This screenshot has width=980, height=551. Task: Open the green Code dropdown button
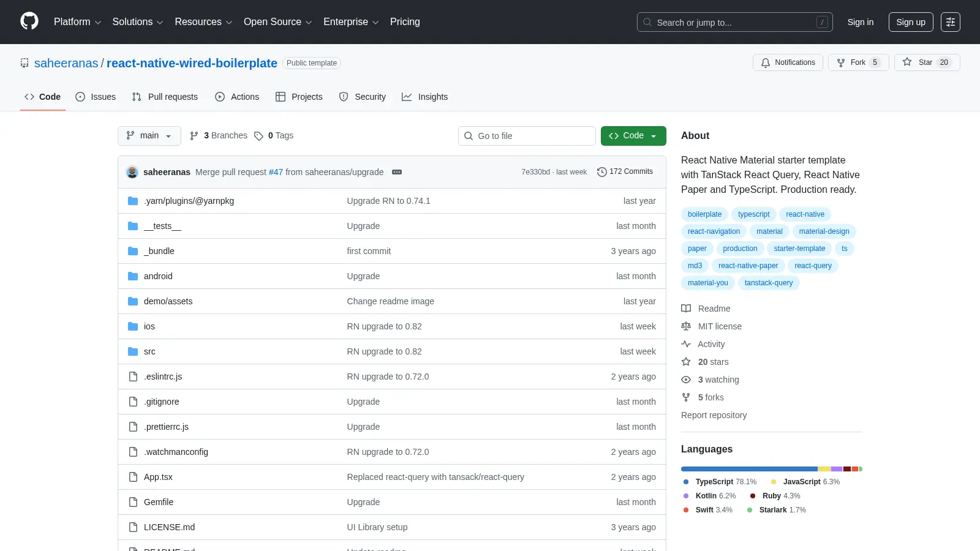coord(633,136)
